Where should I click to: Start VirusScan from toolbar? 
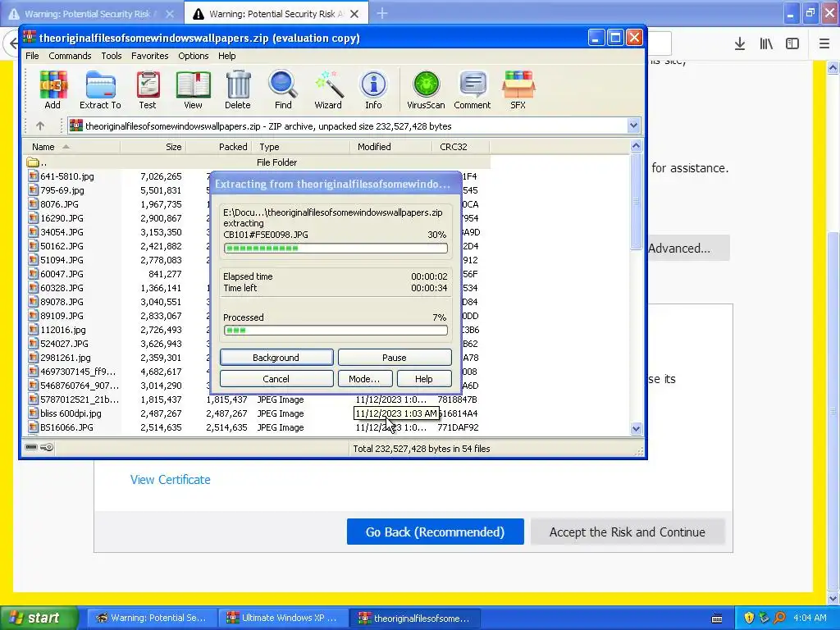[426, 90]
